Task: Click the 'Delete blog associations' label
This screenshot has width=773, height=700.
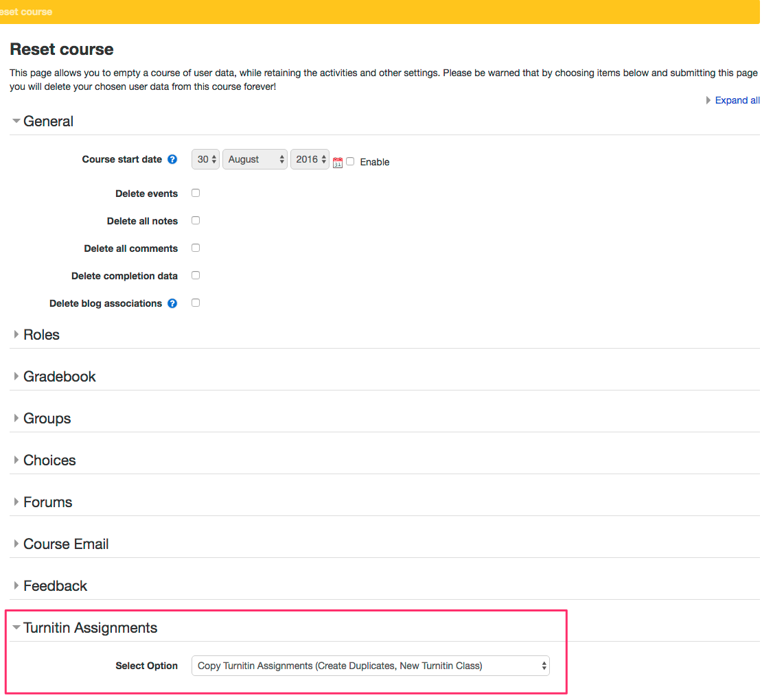Action: pyautogui.click(x=106, y=303)
